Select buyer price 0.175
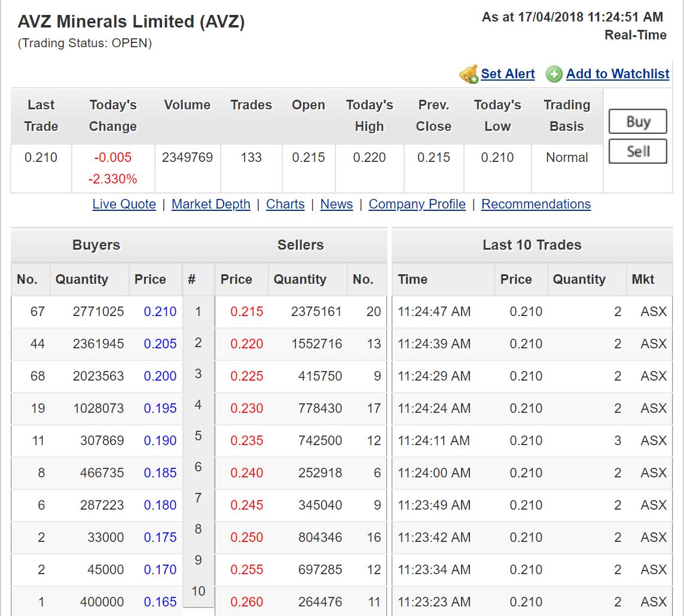 (160, 538)
